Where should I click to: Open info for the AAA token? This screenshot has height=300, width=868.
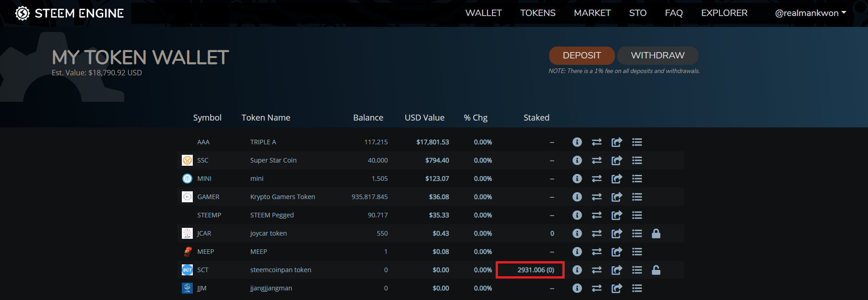pos(577,142)
